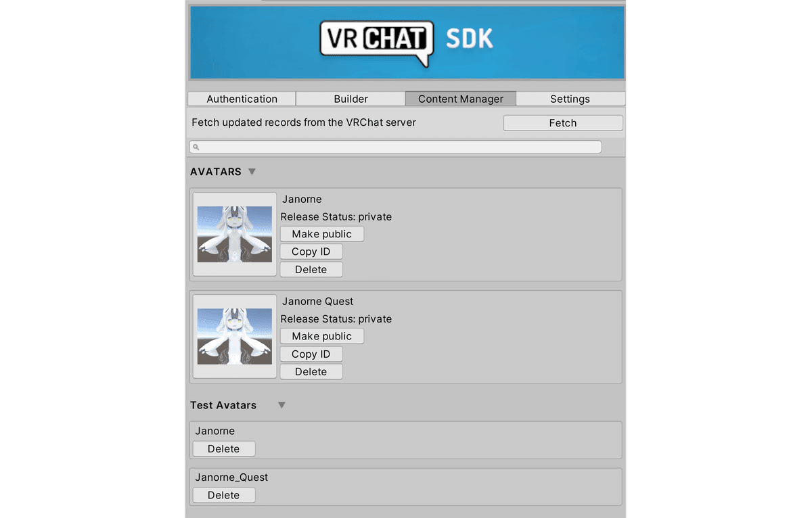Click the Fetch button
The height and width of the screenshot is (518, 812).
coord(563,123)
